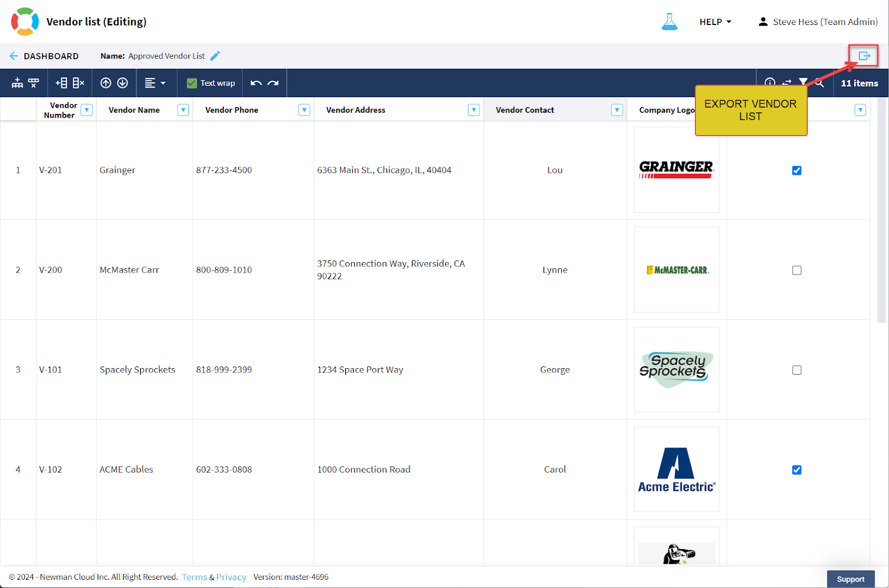Image resolution: width=889 pixels, height=588 pixels.
Task: Click the V-101 vendor number cell
Action: [66, 370]
